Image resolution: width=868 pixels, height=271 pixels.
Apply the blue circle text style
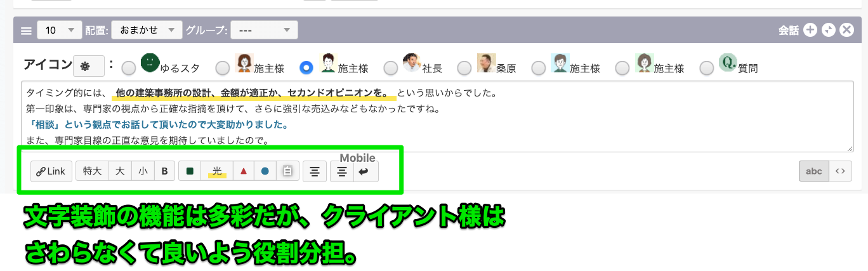tap(265, 171)
